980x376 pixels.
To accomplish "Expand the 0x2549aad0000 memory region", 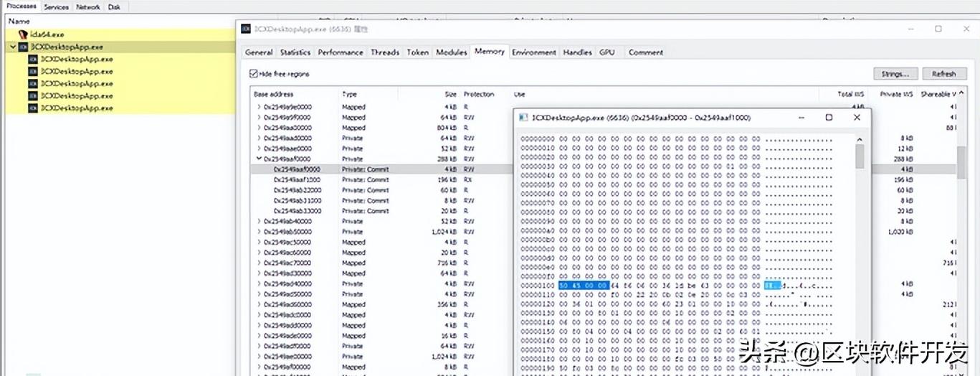I will pos(259,138).
